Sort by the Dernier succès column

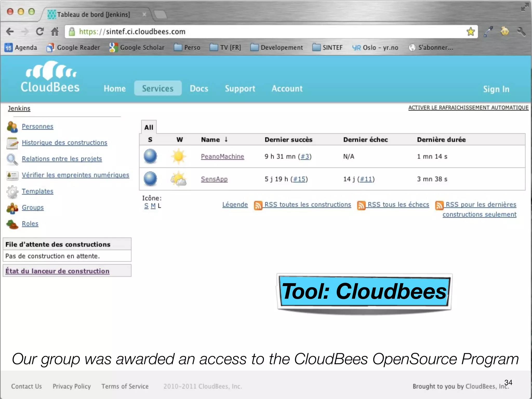click(x=288, y=139)
